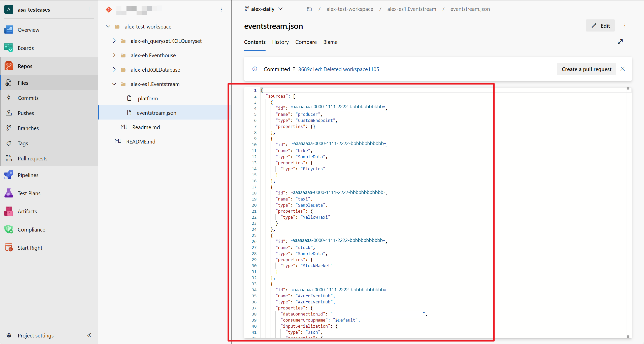
Task: Dismiss the Committed notification banner
Action: [623, 69]
